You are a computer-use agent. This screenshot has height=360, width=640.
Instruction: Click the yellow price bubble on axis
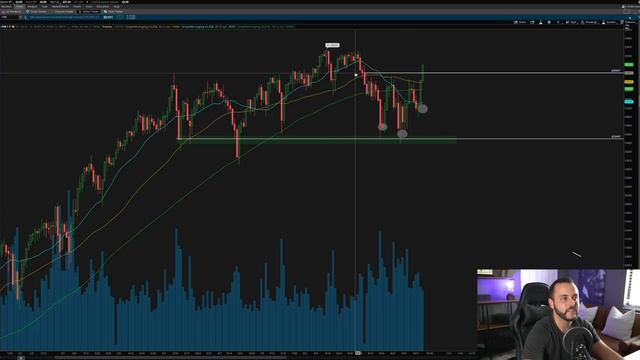629,82
